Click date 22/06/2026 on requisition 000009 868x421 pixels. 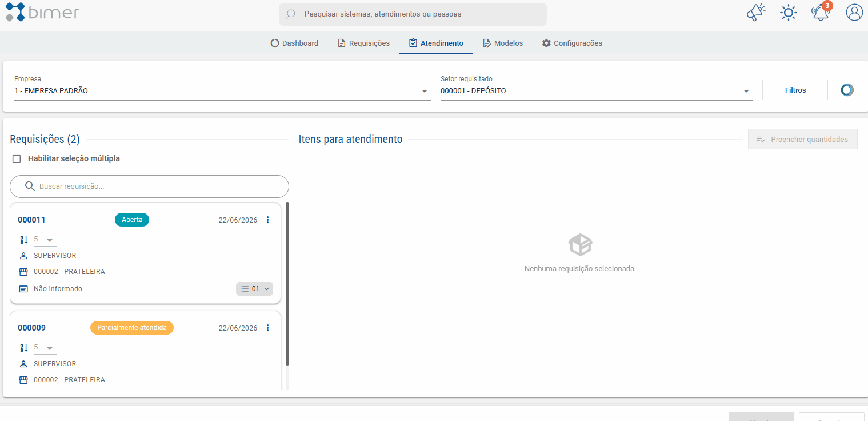click(x=238, y=328)
